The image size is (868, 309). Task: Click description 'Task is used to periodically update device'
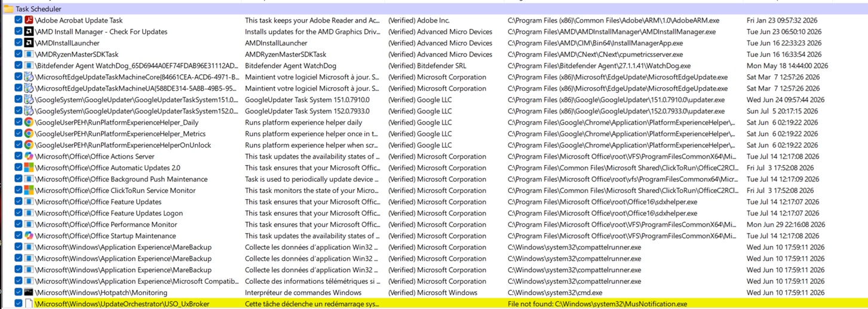click(x=312, y=179)
